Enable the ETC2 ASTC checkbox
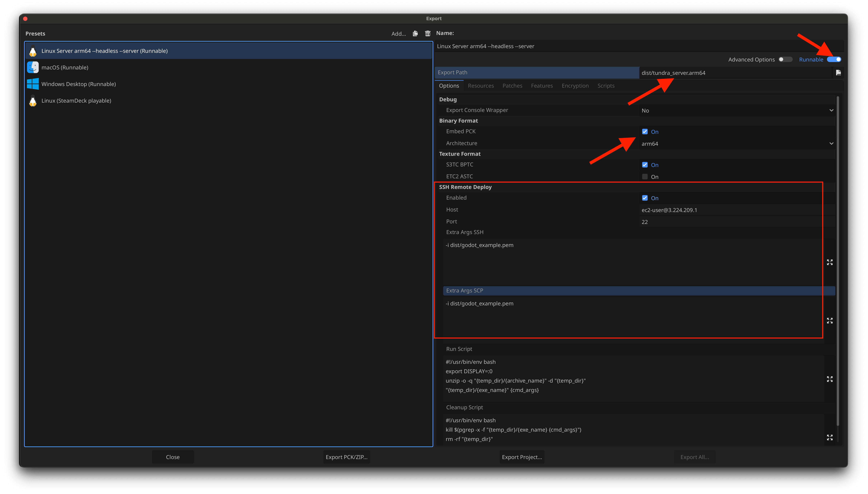The width and height of the screenshot is (868, 494). tap(645, 177)
